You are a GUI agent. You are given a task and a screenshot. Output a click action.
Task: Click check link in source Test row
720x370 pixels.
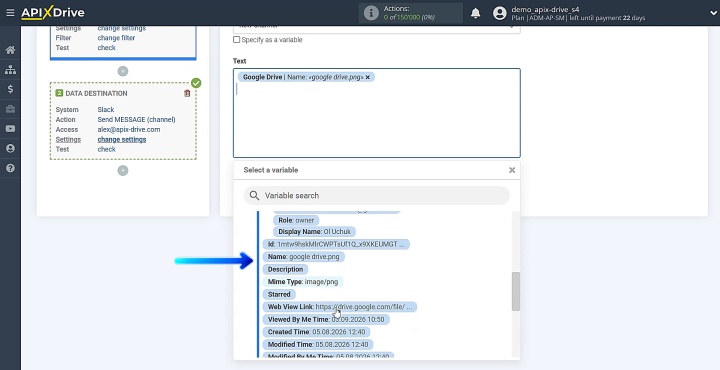(x=107, y=48)
